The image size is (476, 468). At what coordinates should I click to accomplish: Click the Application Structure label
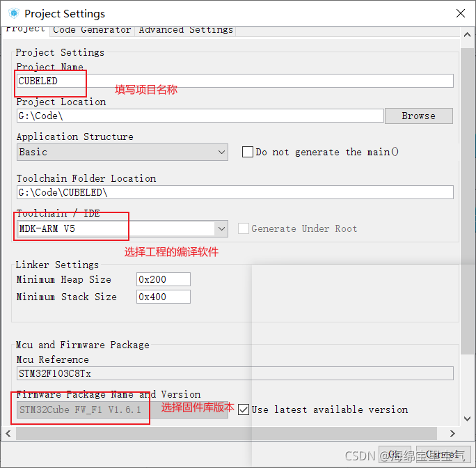pos(75,136)
